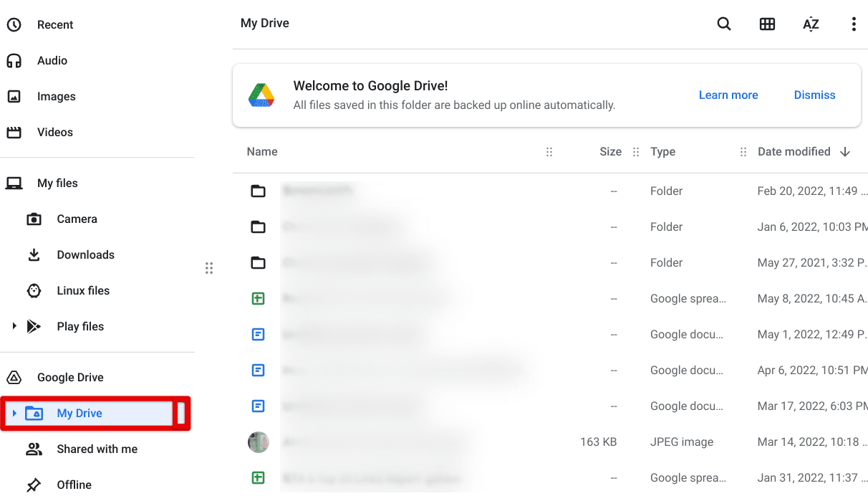Click the Google Drive triangle icon
Viewport: 868px width, 496px height.
click(x=14, y=377)
